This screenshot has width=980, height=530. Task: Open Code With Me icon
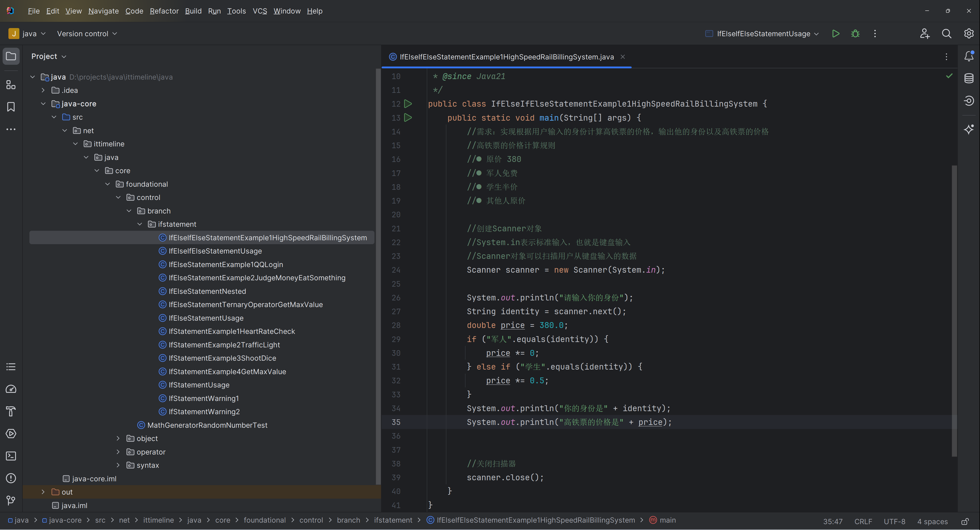(924, 33)
